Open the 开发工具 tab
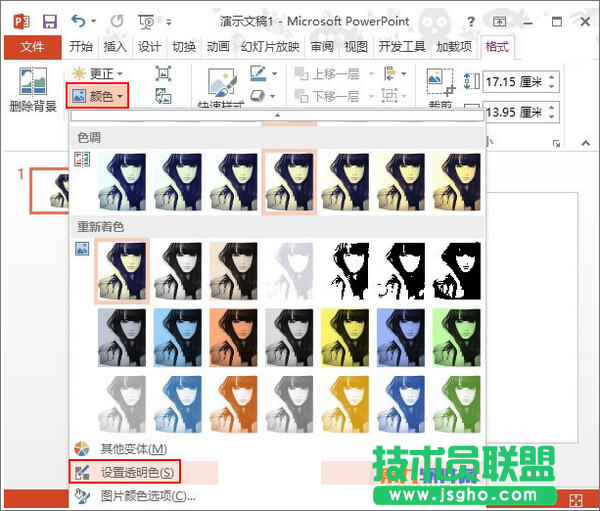600x511 pixels. click(402, 47)
